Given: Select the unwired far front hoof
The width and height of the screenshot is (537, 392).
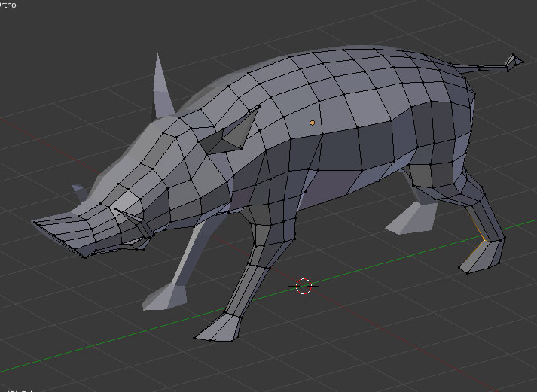Looking at the screenshot, I should click(166, 296).
